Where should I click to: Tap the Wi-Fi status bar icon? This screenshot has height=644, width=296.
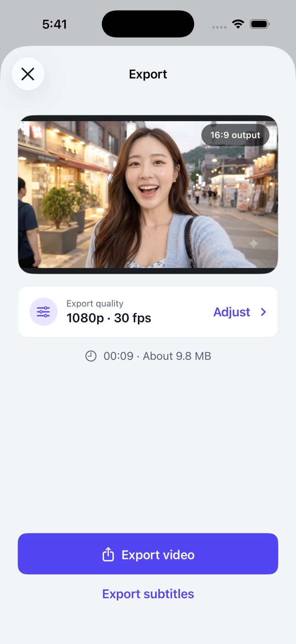238,24
